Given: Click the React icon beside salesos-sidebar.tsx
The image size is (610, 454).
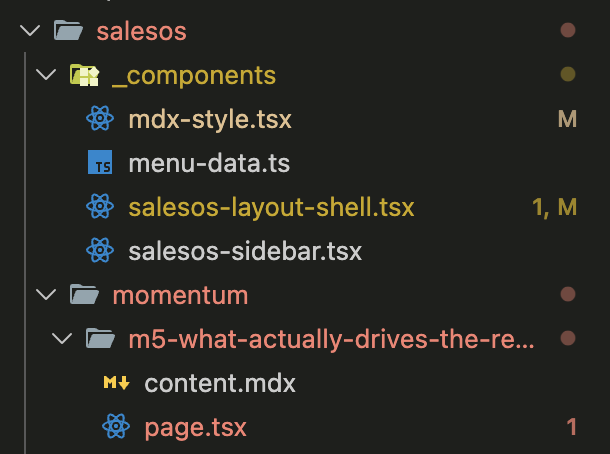Looking at the screenshot, I should click(100, 251).
